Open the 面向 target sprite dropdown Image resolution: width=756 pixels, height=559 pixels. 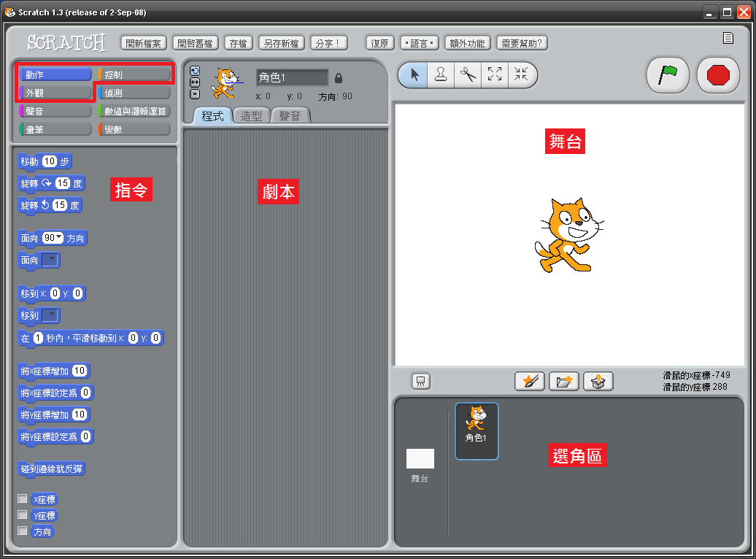[x=50, y=260]
